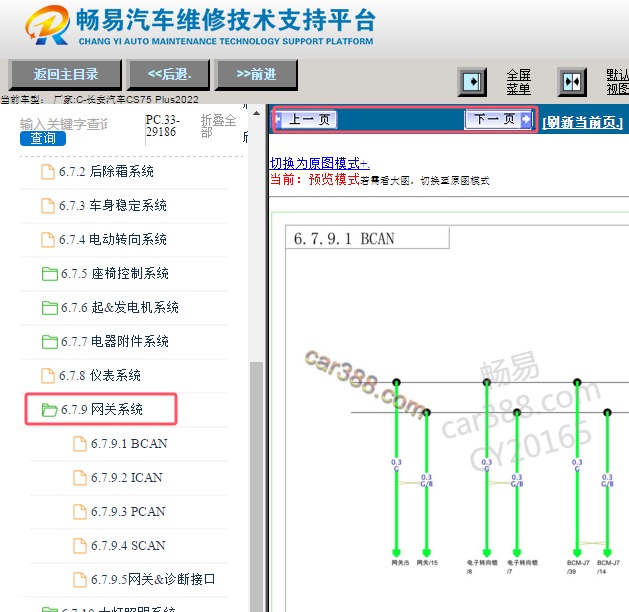Click the 当前：预览模式 status text
This screenshot has width=629, height=612.
[x=315, y=179]
